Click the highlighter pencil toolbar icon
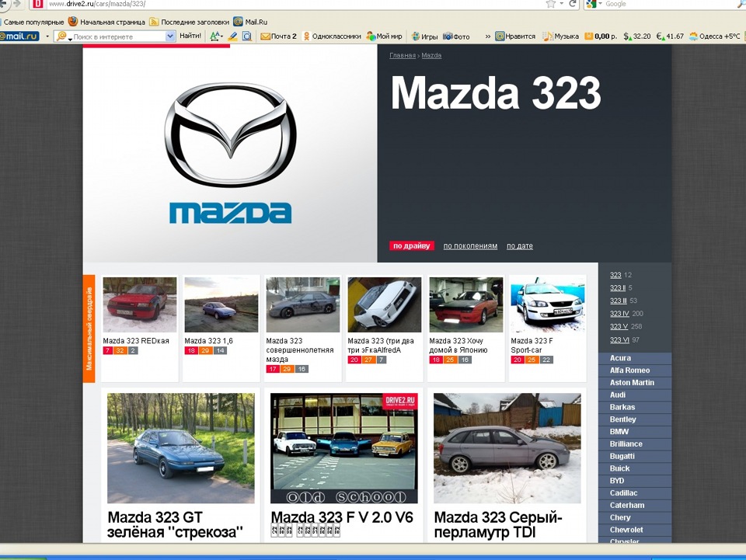746x560 pixels. click(x=232, y=37)
